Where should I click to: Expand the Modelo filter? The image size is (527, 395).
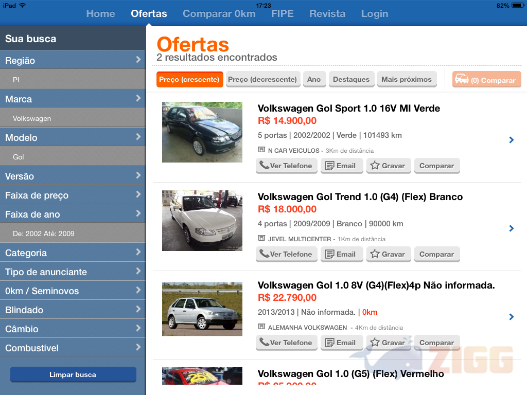73,137
